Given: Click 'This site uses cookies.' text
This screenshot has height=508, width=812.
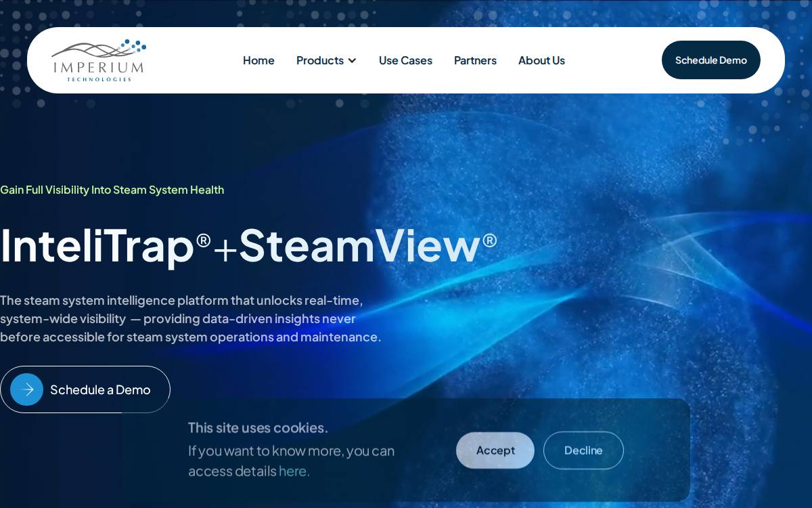Looking at the screenshot, I should [258, 427].
